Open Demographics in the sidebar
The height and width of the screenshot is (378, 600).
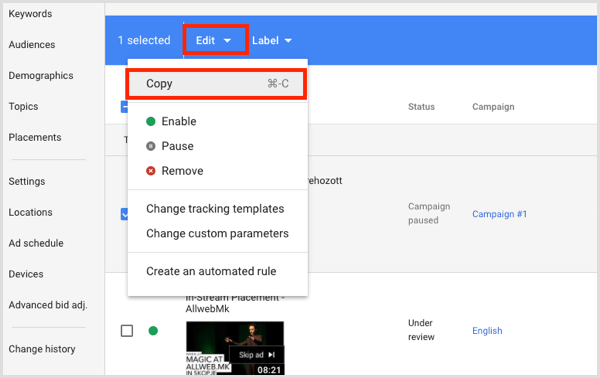[41, 76]
